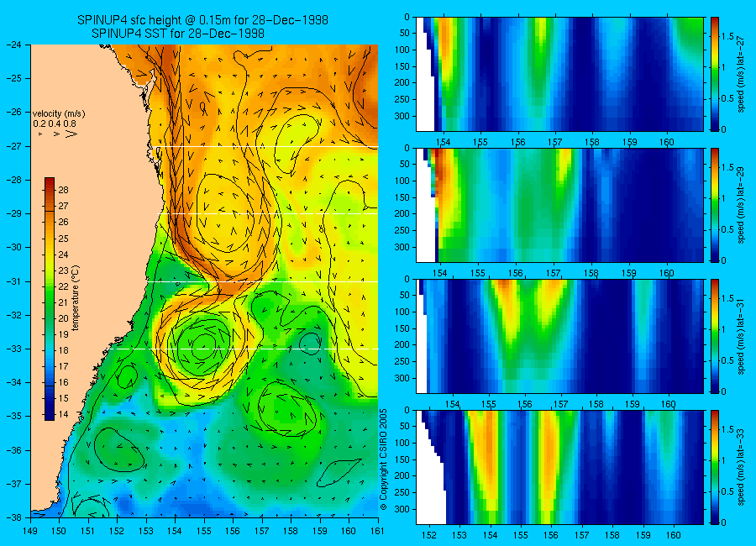
Task: Select the "speed (m/s) lat=-29" label
Action: [742, 205]
